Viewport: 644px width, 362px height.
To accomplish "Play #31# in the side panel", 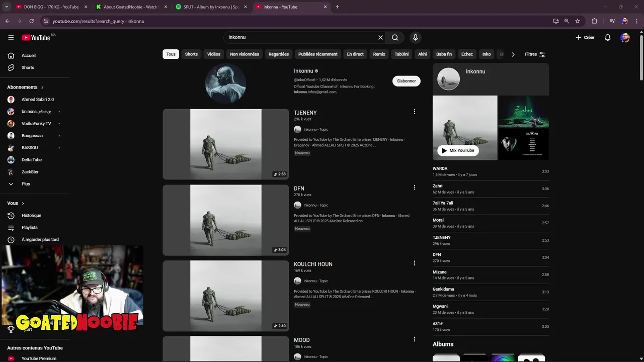I will tap(491, 326).
